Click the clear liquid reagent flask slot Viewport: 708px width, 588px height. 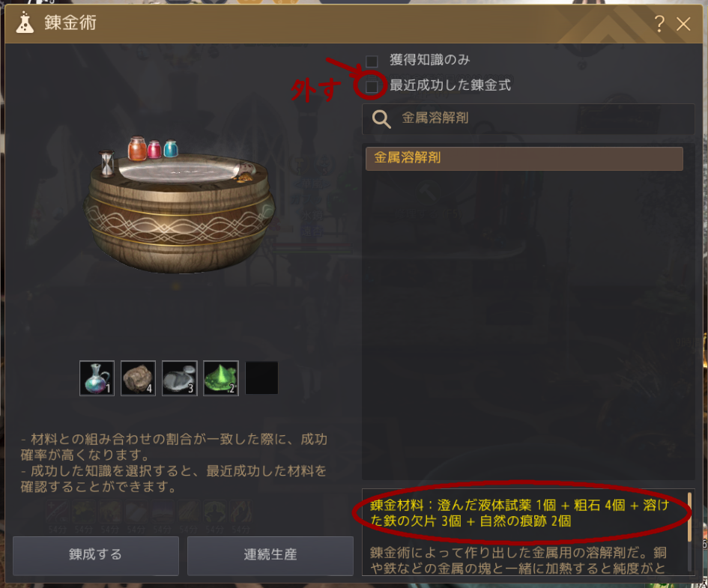click(97, 378)
